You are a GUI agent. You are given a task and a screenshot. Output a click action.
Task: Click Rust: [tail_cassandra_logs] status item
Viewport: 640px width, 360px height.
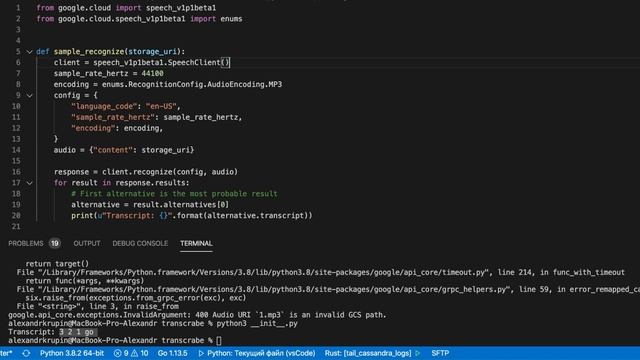tap(368, 353)
